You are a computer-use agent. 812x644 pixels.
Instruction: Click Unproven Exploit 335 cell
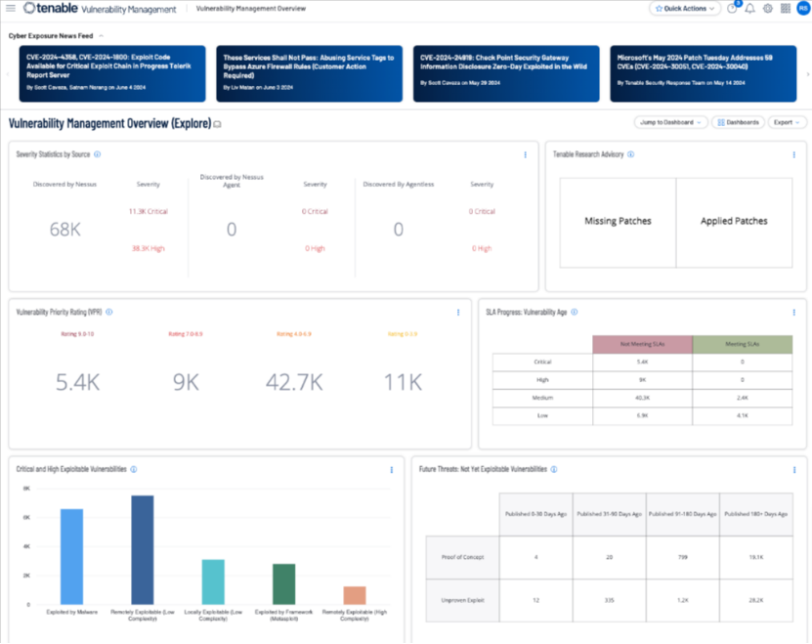610,600
